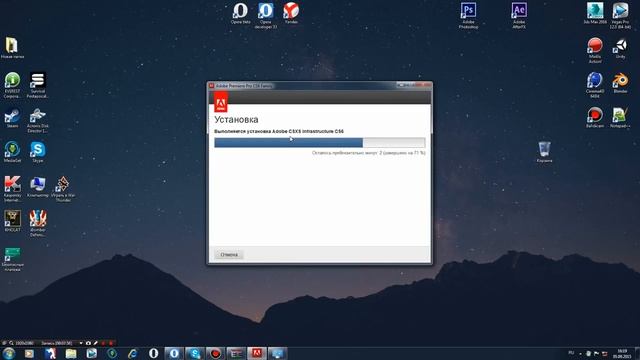The height and width of the screenshot is (360, 640).
Task: Click the recorder magnifier search icon
Action: [x=11, y=343]
